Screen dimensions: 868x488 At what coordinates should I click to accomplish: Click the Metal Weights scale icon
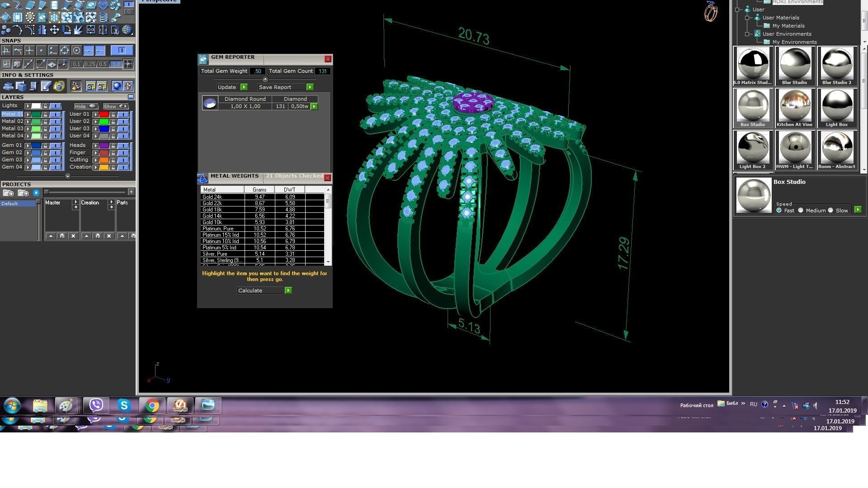pos(203,178)
